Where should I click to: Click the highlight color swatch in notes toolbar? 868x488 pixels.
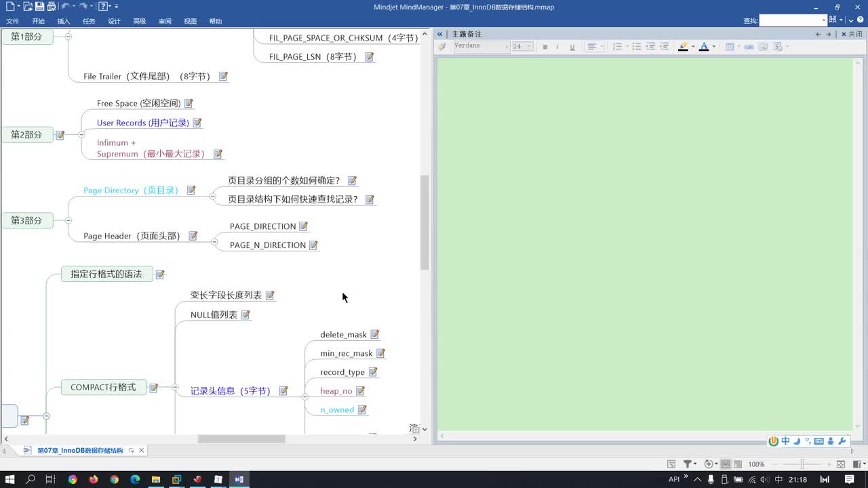(683, 47)
